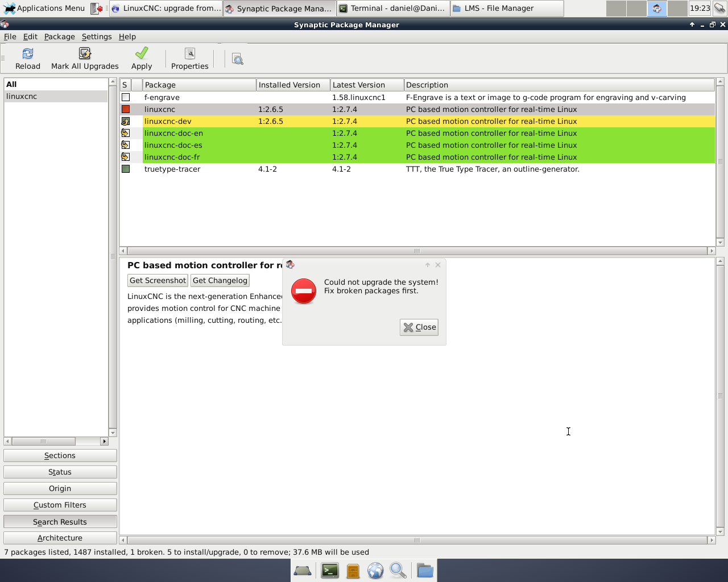Sort by Latest Version column header
Screen dimensions: 728x582
tap(367, 85)
